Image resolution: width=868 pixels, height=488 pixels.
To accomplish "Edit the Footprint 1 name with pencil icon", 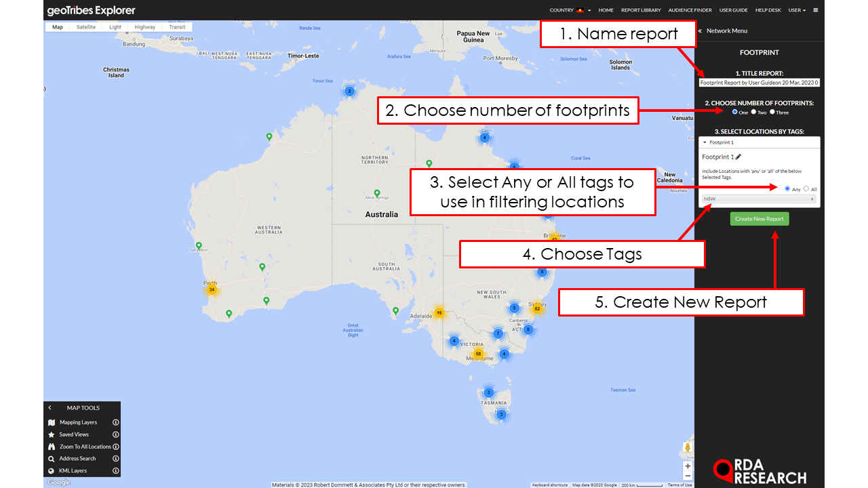I will 738,157.
